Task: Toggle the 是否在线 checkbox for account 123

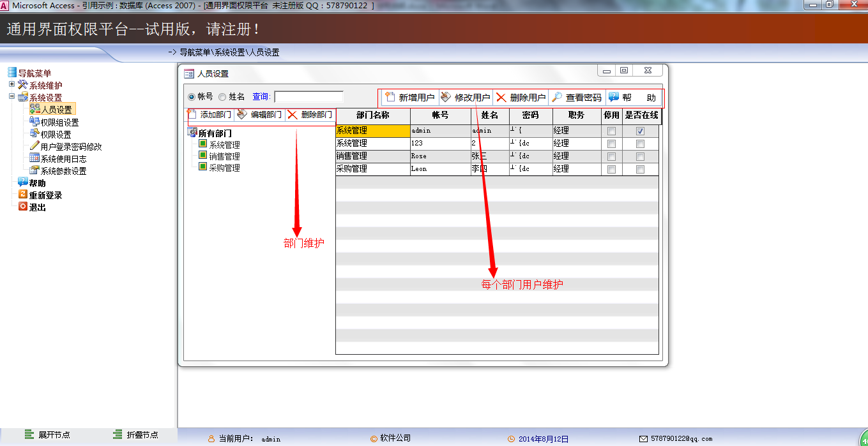Action: (640, 144)
